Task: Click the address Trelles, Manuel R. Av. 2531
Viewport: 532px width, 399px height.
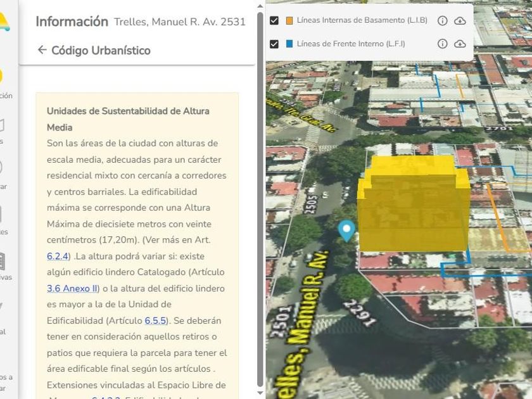Action: [180, 22]
